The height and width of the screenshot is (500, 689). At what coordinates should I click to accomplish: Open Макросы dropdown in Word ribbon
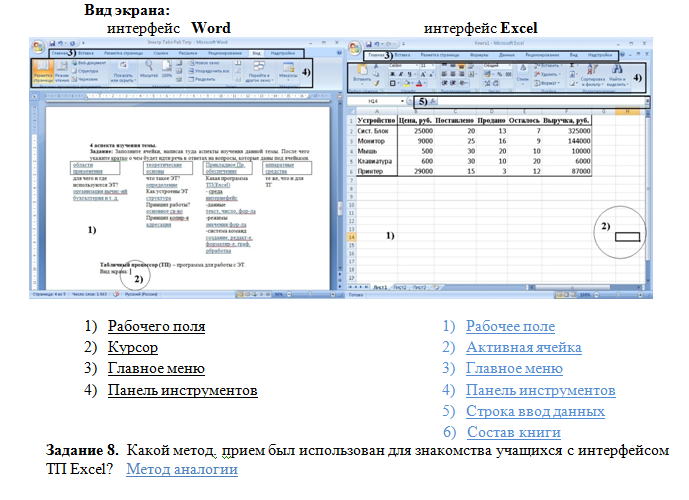(288, 70)
